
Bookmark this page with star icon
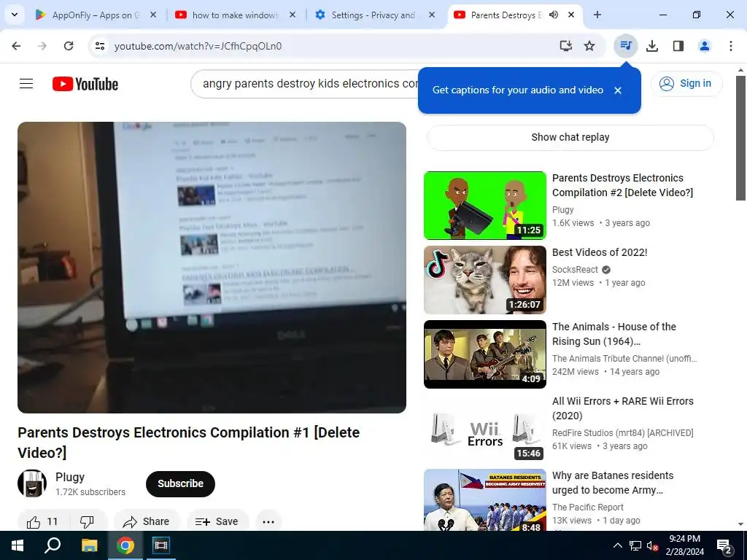(x=589, y=46)
